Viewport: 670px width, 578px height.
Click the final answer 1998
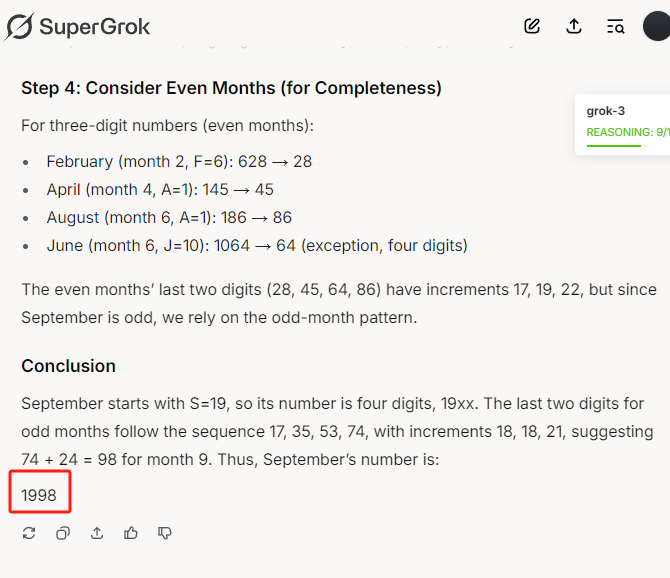pyautogui.click(x=39, y=496)
